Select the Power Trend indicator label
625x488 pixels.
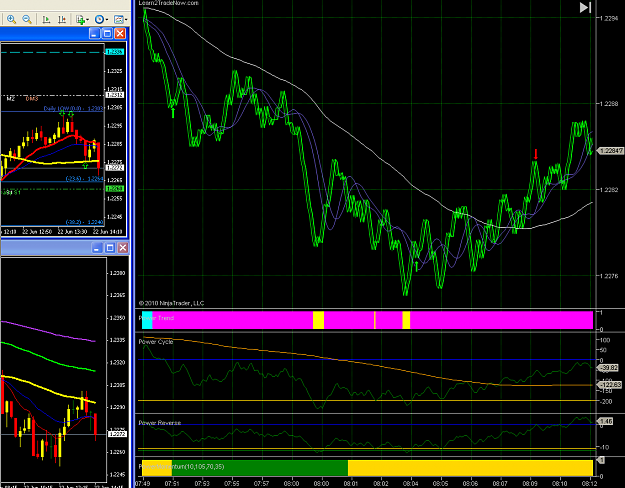click(x=156, y=318)
